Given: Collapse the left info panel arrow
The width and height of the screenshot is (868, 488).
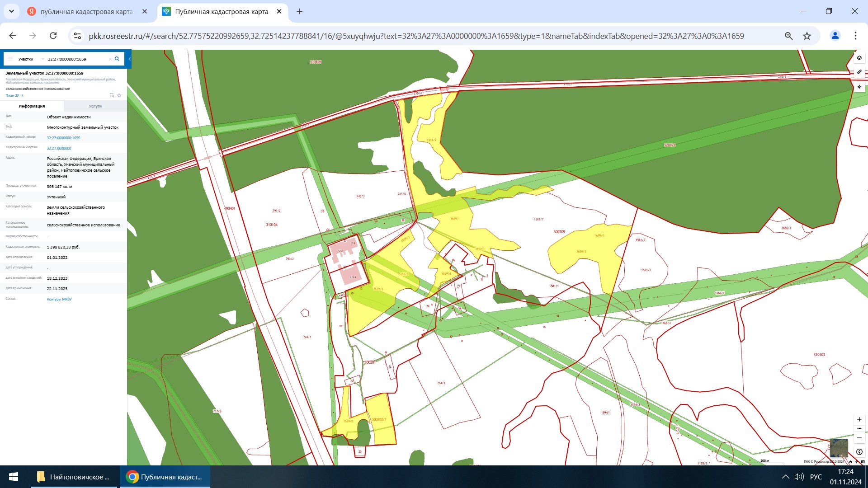Looking at the screenshot, I should coord(129,59).
